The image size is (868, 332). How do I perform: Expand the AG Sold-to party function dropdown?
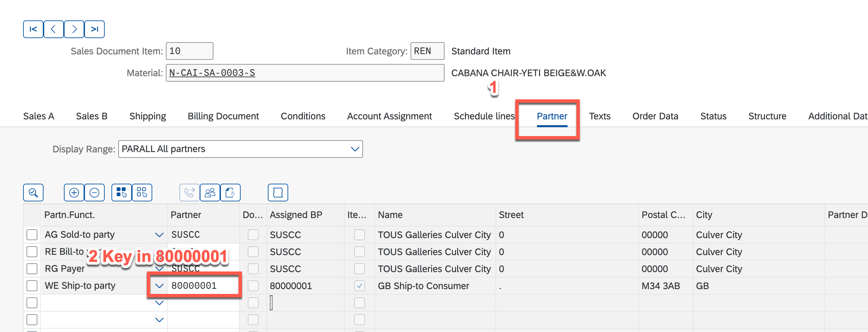159,235
